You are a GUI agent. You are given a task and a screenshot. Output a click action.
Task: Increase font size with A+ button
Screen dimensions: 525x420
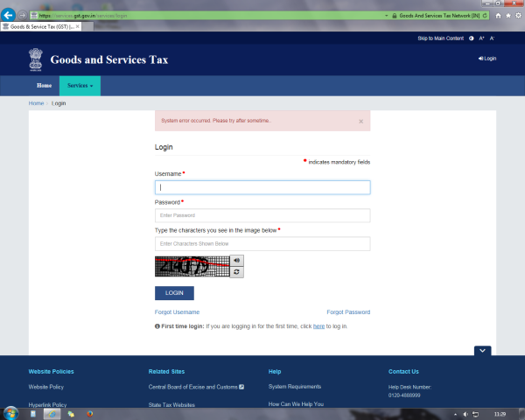pos(482,38)
